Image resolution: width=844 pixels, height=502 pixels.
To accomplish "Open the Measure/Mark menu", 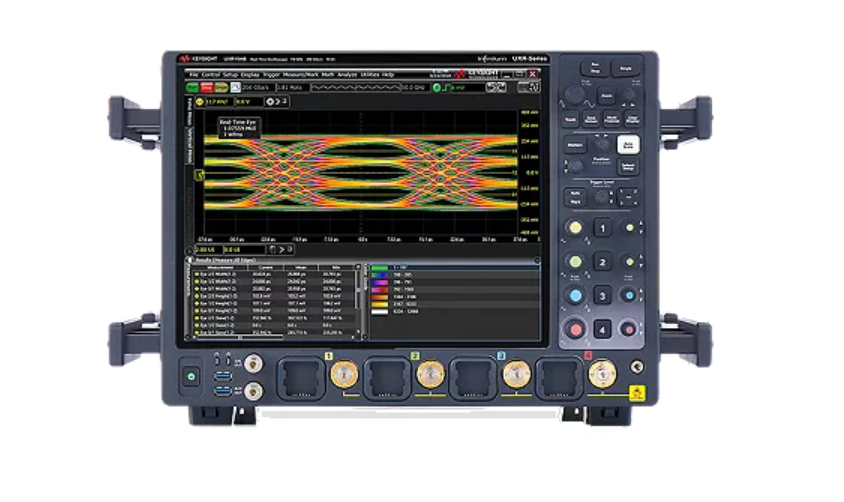I will [300, 75].
